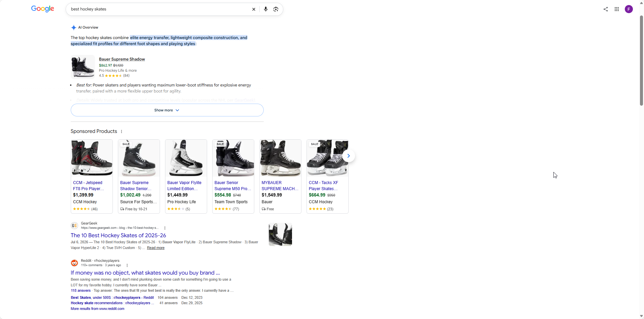The image size is (644, 319).
Task: Open Reddit 'If money was no object' thread
Action: tap(145, 273)
